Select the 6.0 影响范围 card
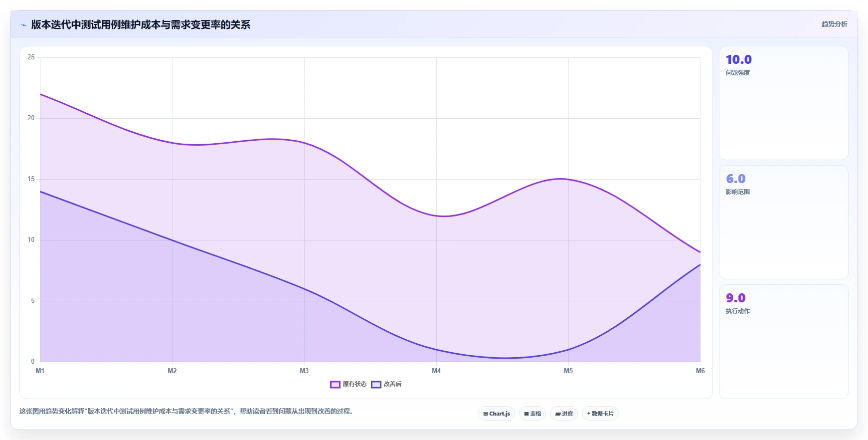Viewport: 868px width, 440px height. [783, 222]
